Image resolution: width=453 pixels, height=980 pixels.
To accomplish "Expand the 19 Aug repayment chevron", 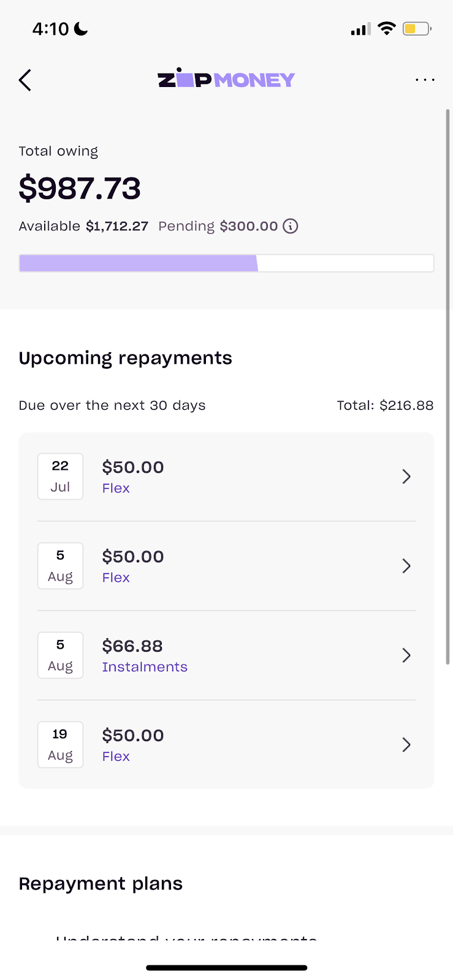I will pos(406,745).
